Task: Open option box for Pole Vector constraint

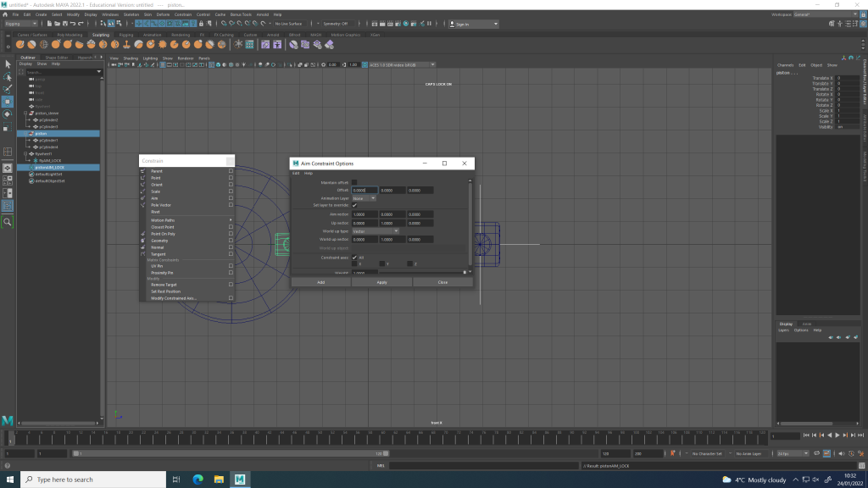Action: 231,205
